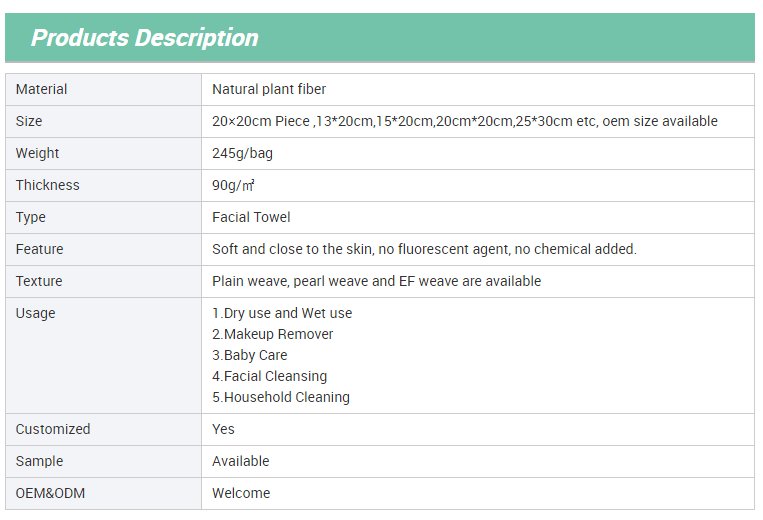
Task: Click the Plain weave, pearl weave text
Action: pyautogui.click(x=376, y=281)
